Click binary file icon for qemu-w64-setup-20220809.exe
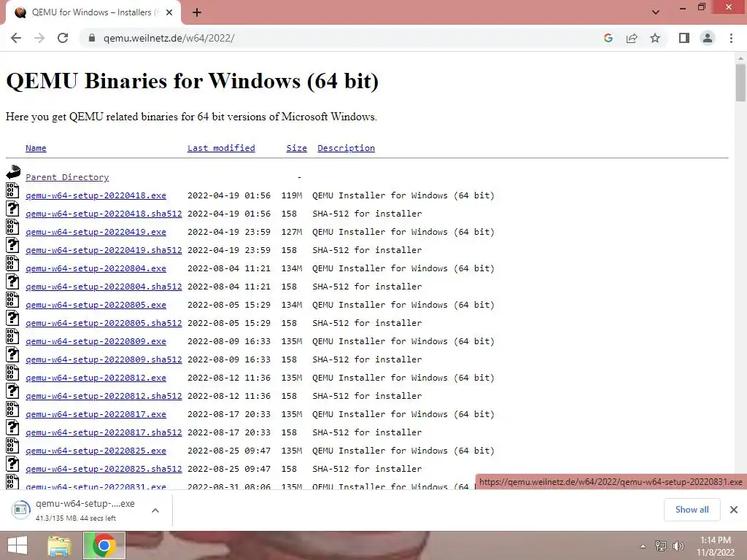 [12, 337]
